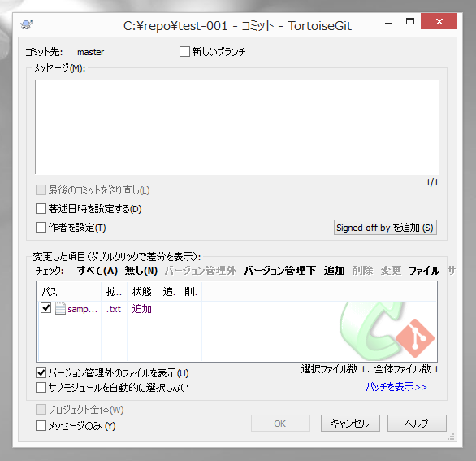Click the 追. column header
The height and width of the screenshot is (461, 476).
[169, 291]
